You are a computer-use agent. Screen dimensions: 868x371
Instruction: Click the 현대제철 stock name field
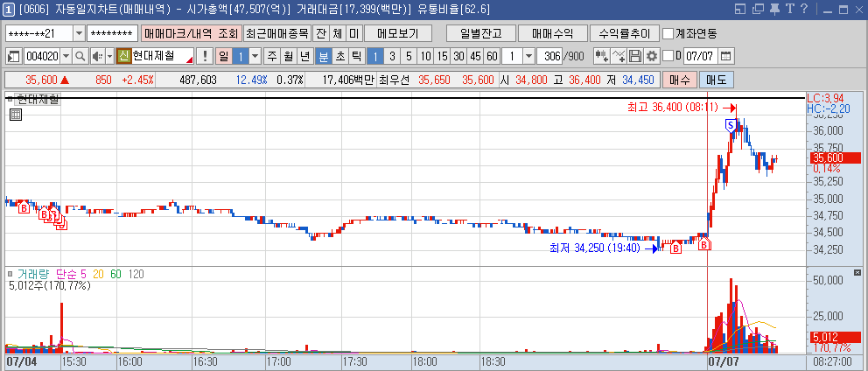tap(163, 56)
